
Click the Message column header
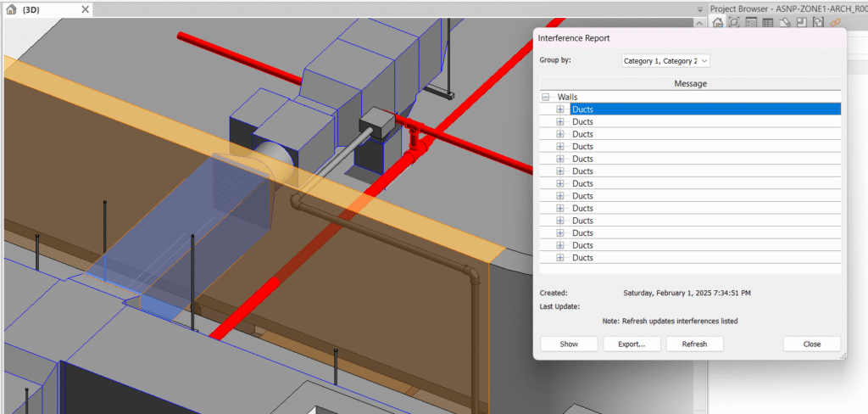pos(690,83)
